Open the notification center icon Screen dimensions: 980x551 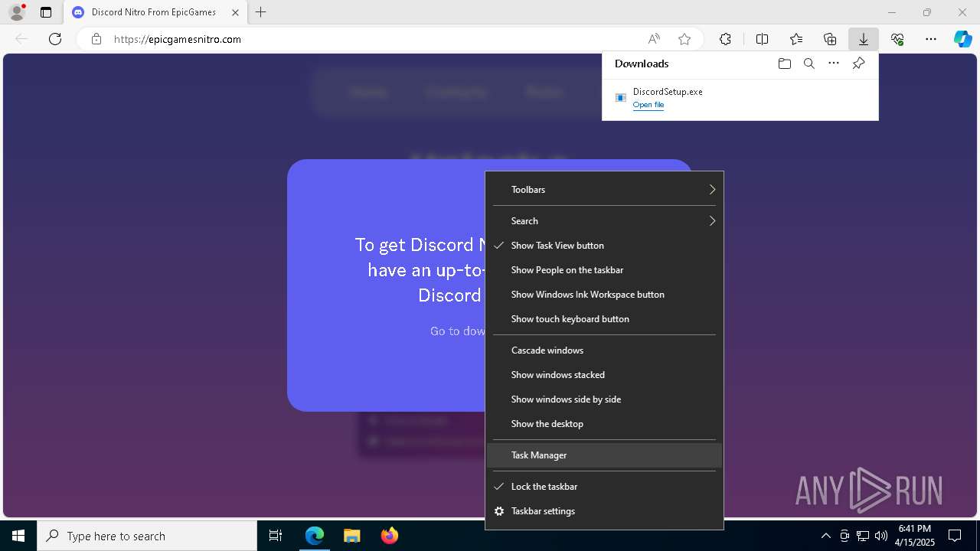[955, 536]
